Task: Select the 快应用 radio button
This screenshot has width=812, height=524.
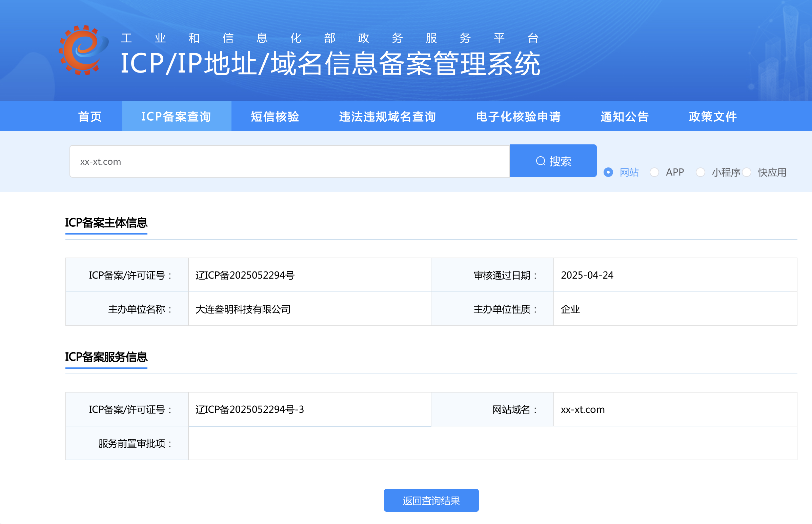Action: (x=746, y=172)
